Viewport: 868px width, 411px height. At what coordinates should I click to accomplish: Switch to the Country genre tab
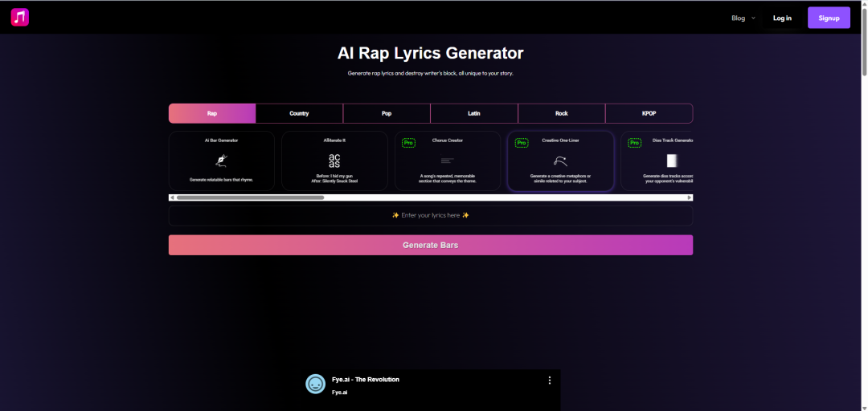299,113
